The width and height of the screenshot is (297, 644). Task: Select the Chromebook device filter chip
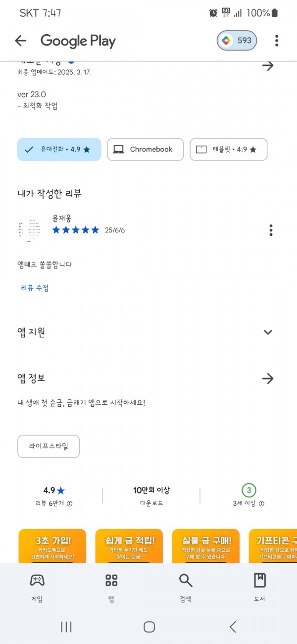click(x=145, y=149)
